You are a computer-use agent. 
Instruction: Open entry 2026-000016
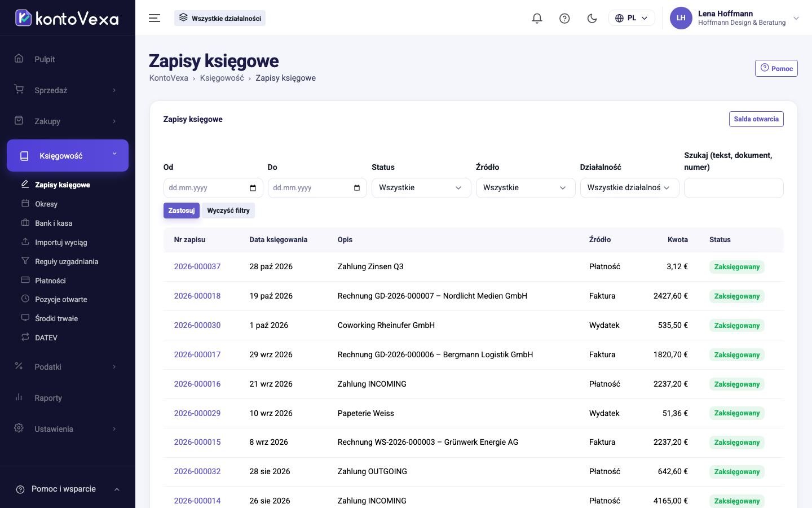point(197,384)
